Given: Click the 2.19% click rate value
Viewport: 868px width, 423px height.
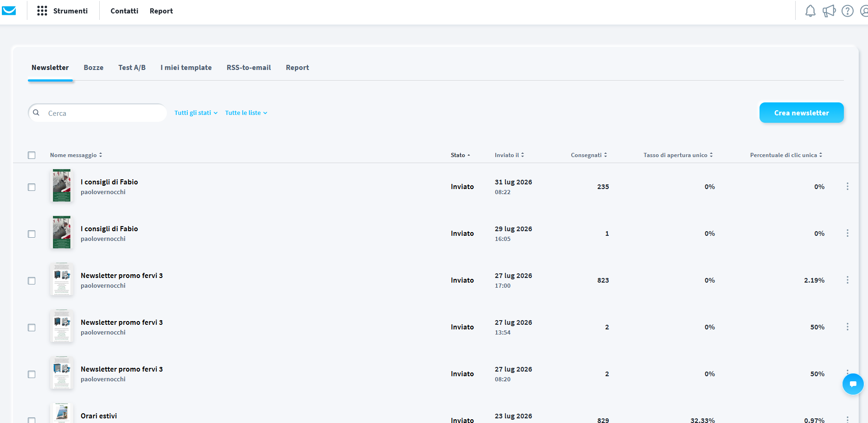Looking at the screenshot, I should [814, 280].
